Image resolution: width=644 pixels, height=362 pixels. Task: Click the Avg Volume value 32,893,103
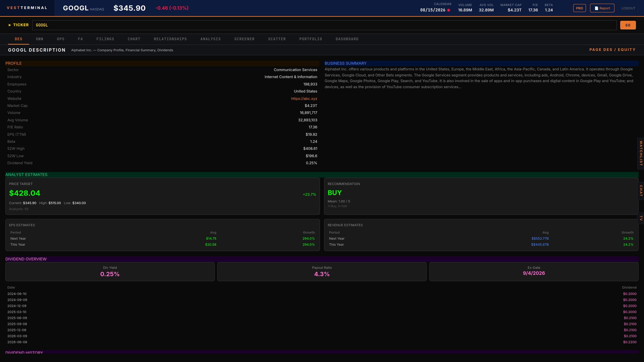pos(308,120)
